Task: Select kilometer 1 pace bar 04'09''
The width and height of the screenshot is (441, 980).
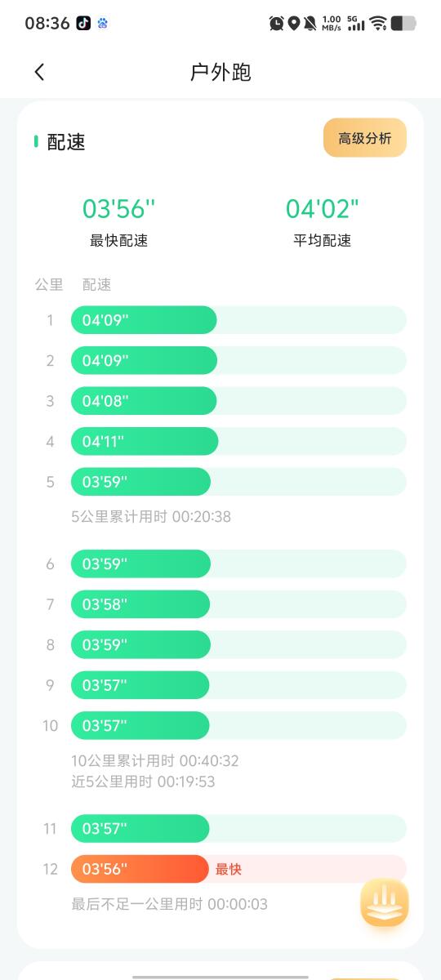Action: click(x=144, y=320)
